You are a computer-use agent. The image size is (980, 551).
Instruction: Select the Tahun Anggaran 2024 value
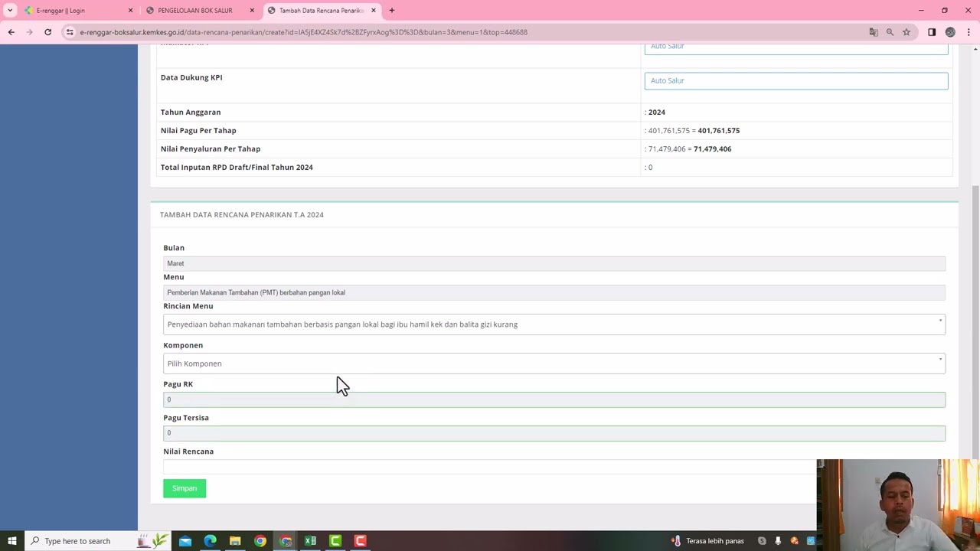(657, 112)
